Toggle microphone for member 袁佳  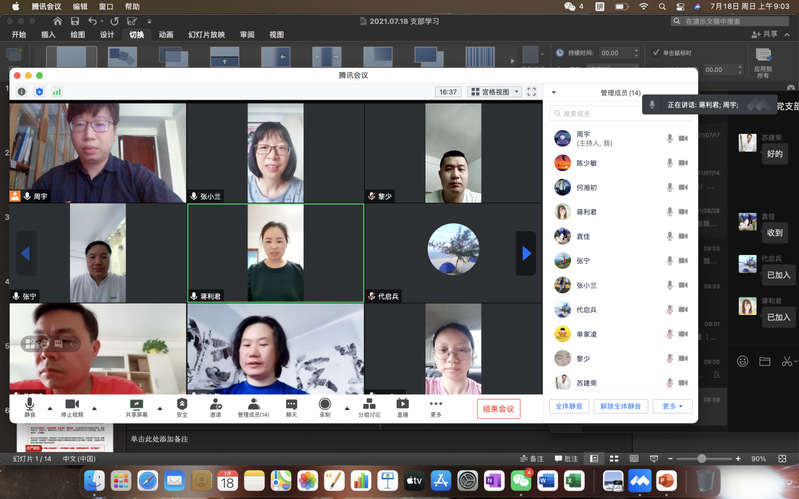[x=669, y=236]
